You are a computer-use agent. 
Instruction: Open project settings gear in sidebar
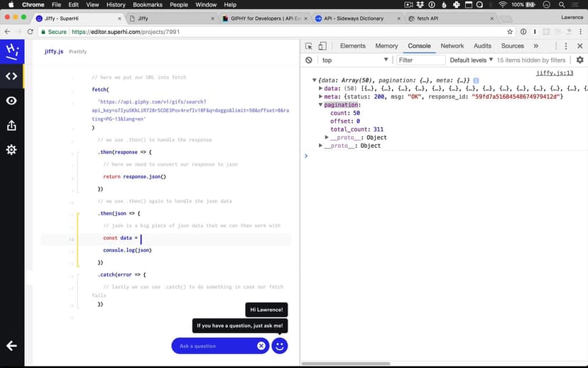pyautogui.click(x=11, y=150)
